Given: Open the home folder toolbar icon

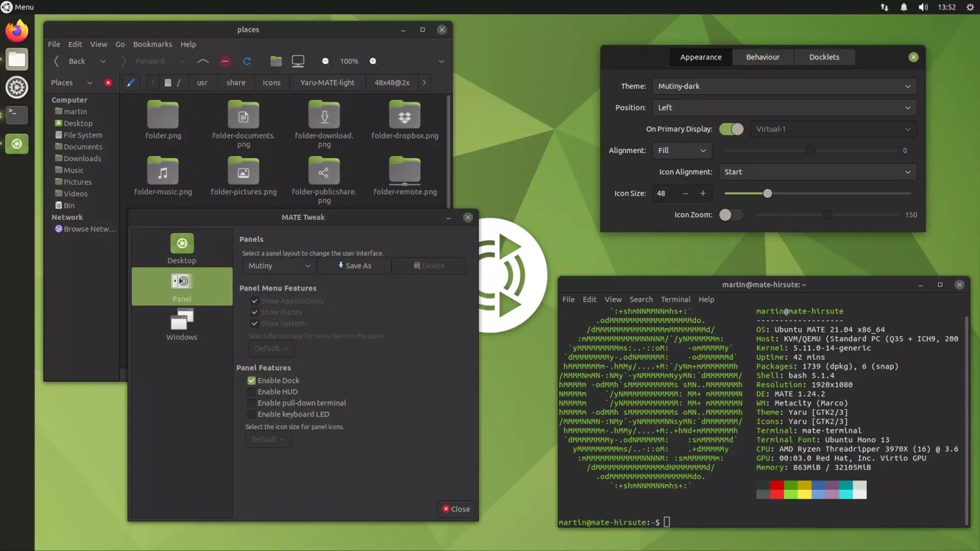Looking at the screenshot, I should (276, 61).
